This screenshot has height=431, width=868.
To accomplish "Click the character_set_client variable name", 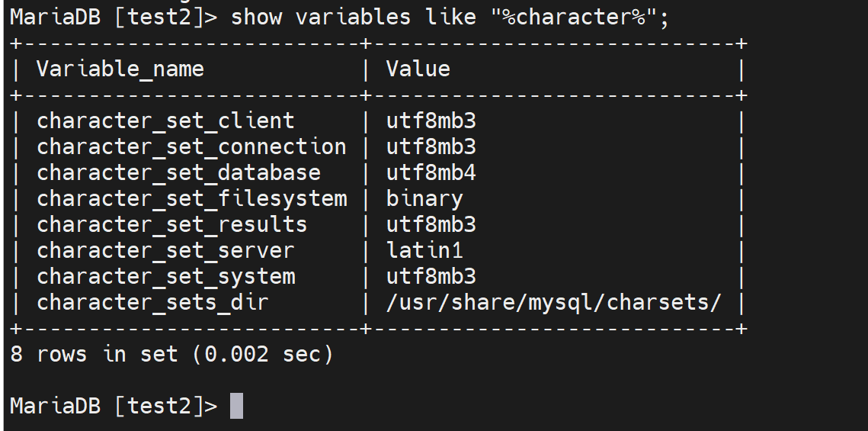I will tap(165, 121).
